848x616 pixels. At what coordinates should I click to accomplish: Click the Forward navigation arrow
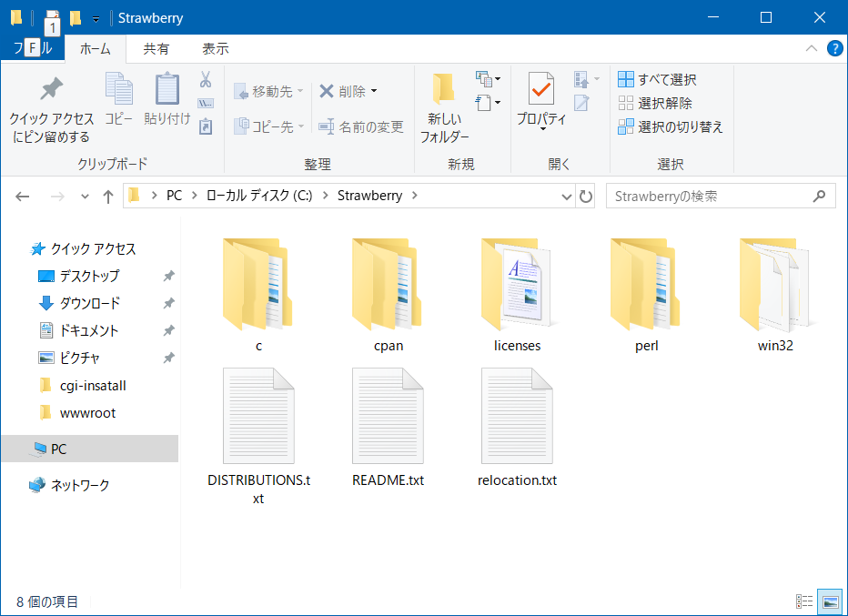tap(56, 197)
